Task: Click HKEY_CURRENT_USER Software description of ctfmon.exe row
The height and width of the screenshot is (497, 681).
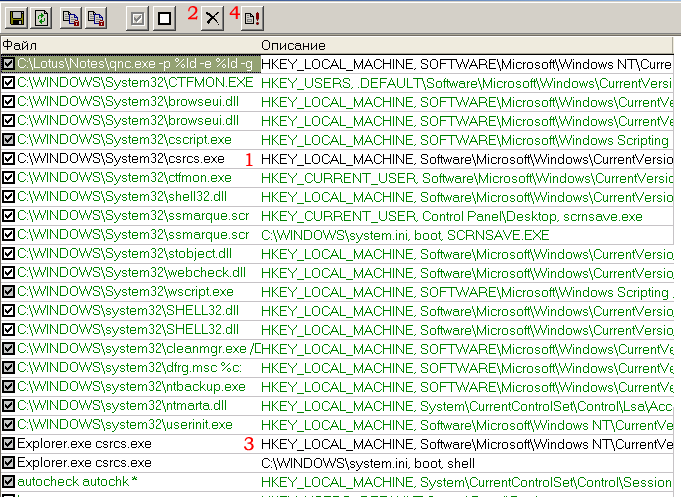Action: (x=466, y=178)
